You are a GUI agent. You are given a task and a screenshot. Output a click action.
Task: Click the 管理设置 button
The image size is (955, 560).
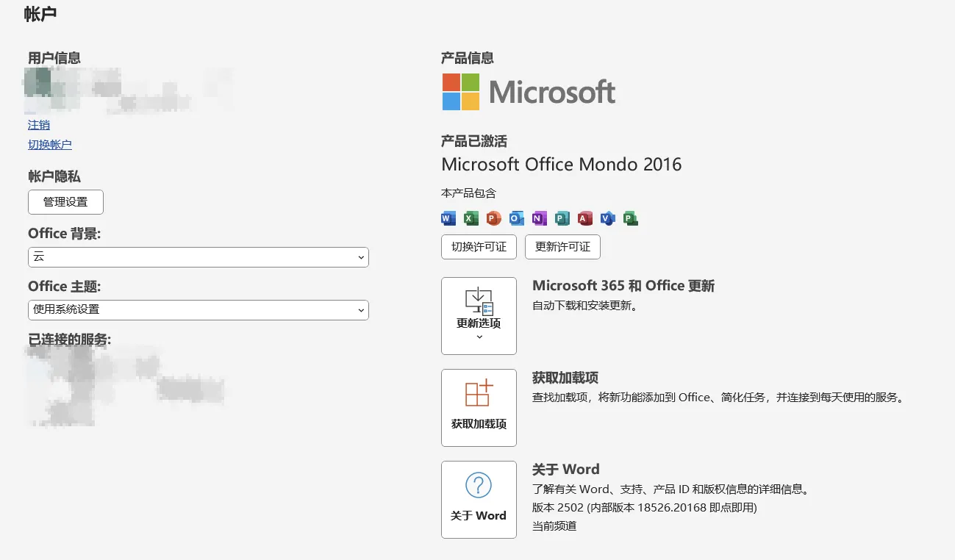pos(65,202)
